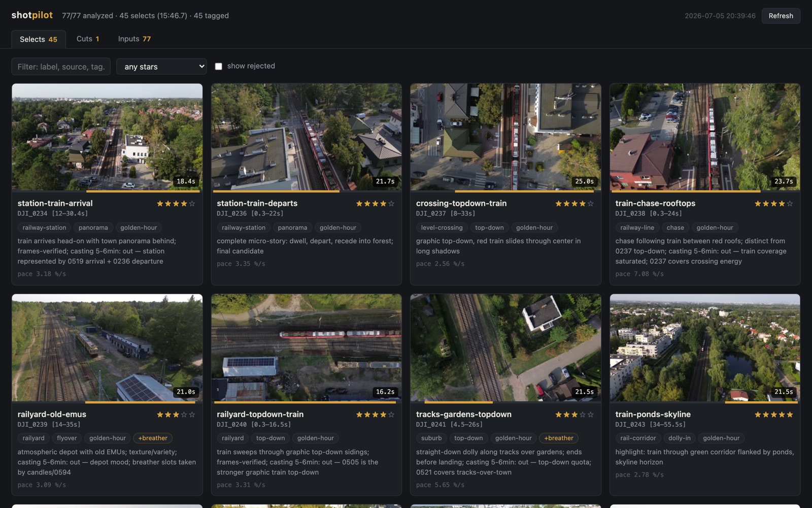The width and height of the screenshot is (812, 508).
Task: Click the Refresh button
Action: [x=781, y=16]
